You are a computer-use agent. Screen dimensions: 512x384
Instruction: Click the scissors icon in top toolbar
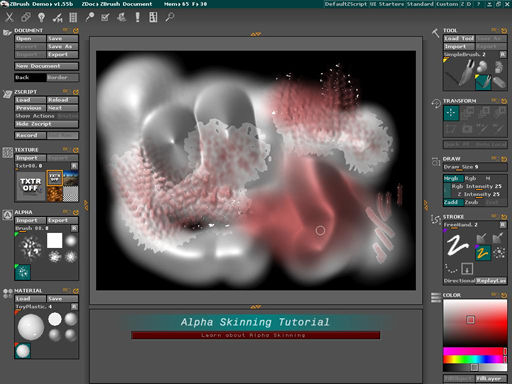tap(9, 17)
